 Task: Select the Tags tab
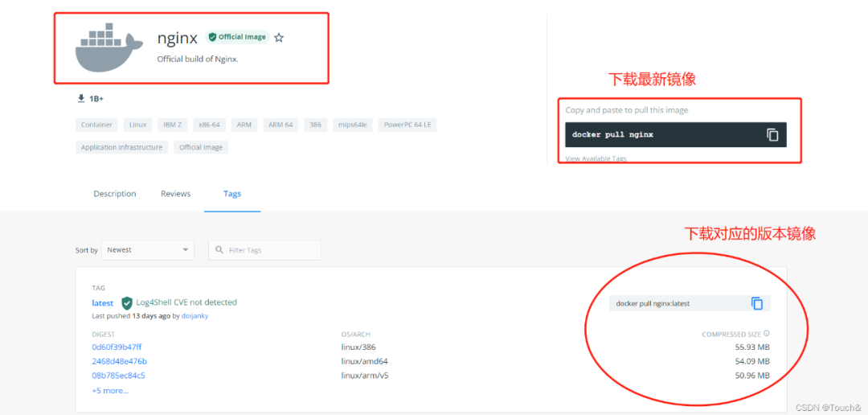click(x=232, y=193)
